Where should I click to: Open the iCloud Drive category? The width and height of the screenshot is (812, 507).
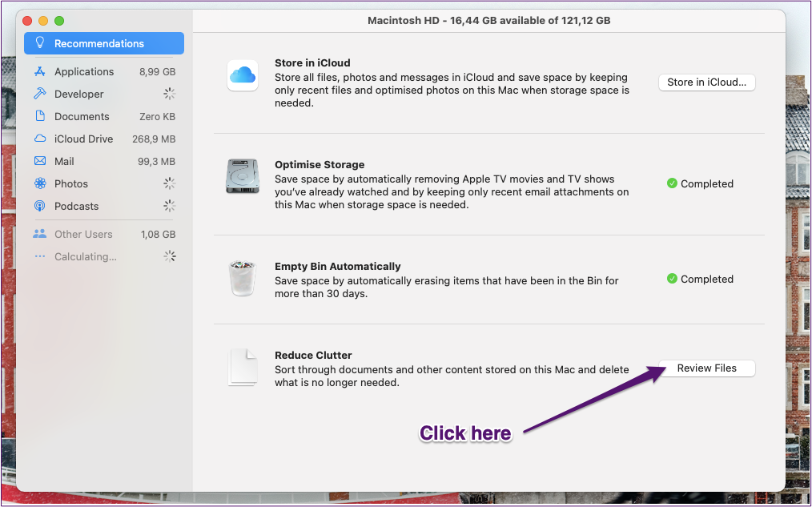pos(103,139)
